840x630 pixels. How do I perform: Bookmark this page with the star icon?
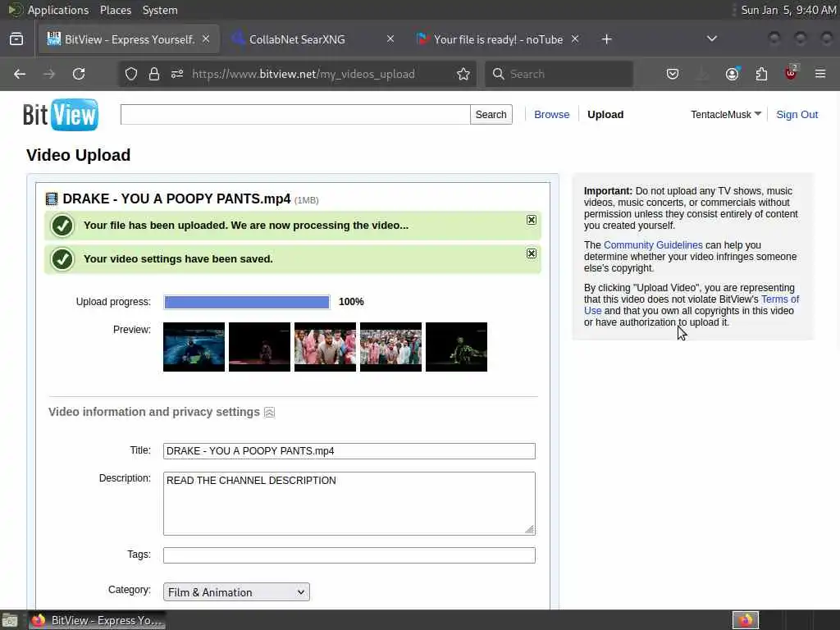463,74
